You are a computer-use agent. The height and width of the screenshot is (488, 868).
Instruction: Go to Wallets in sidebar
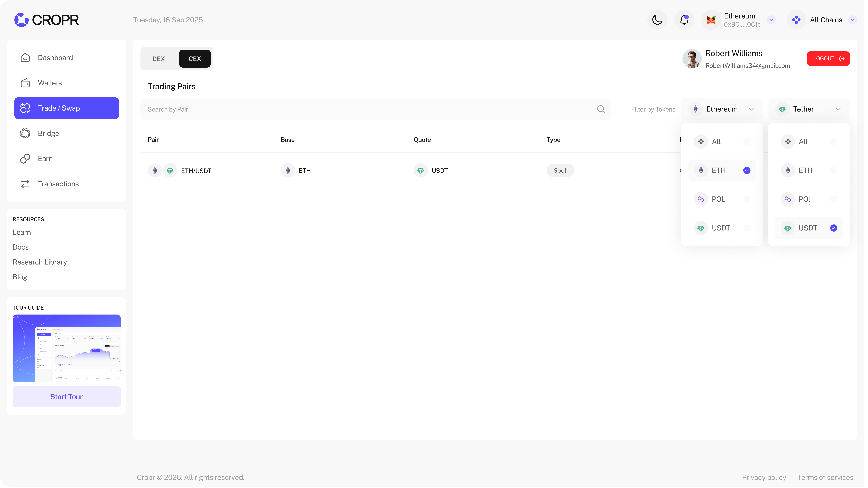click(x=67, y=83)
